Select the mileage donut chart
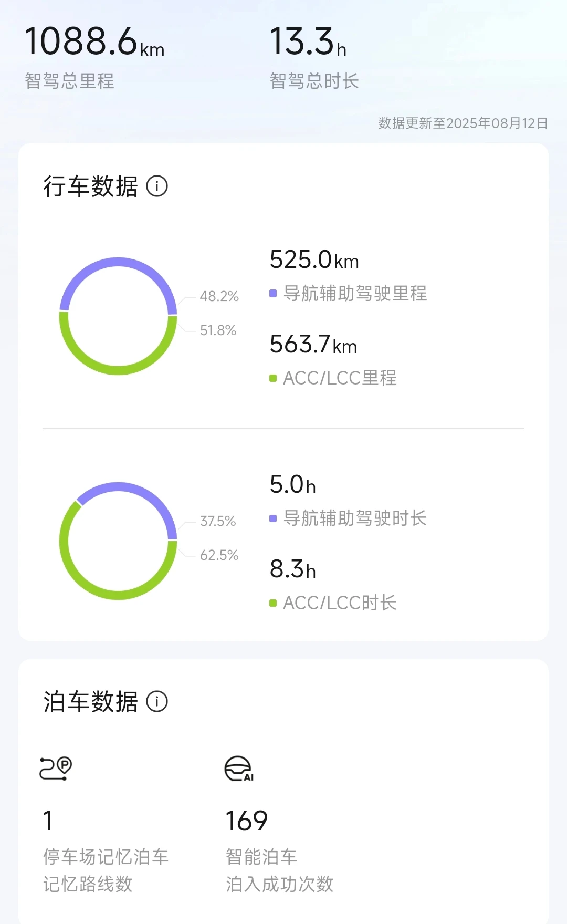Image resolution: width=567 pixels, height=924 pixels. pyautogui.click(x=118, y=316)
